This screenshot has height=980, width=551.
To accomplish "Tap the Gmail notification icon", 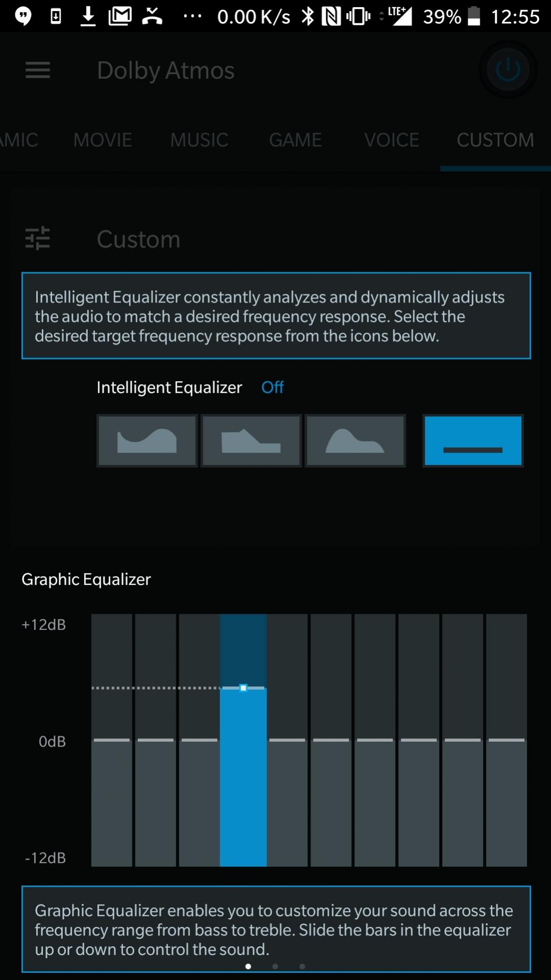I will tap(120, 17).
